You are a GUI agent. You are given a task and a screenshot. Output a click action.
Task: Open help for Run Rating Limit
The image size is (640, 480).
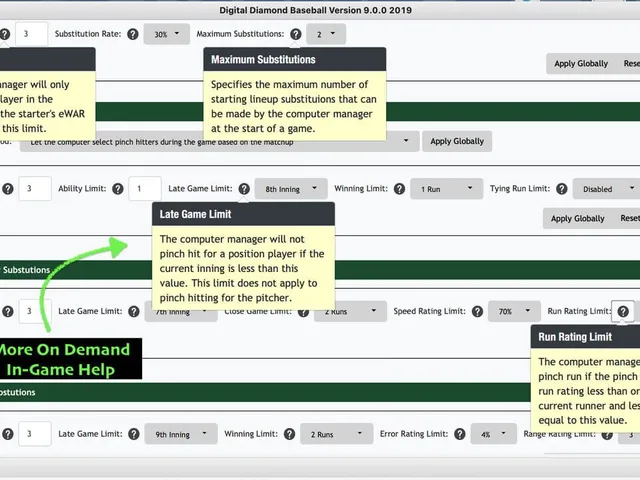(623, 311)
